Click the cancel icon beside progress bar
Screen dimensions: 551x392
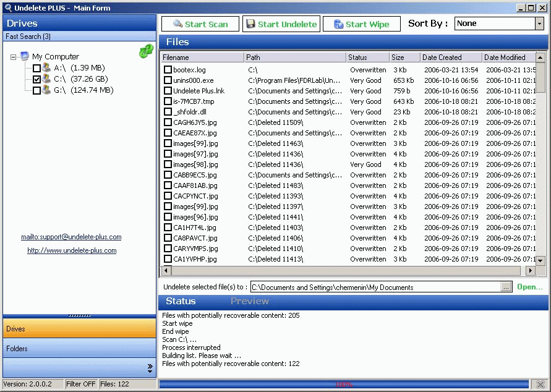(x=540, y=384)
